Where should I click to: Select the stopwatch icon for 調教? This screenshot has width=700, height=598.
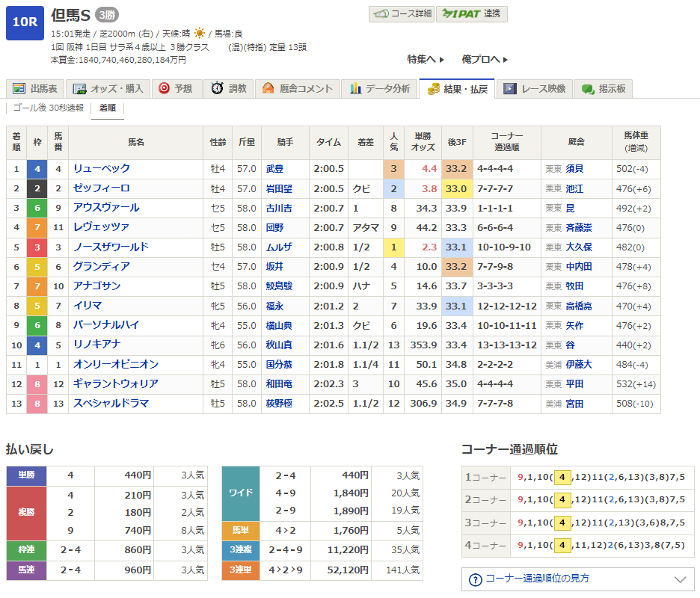[x=217, y=89]
